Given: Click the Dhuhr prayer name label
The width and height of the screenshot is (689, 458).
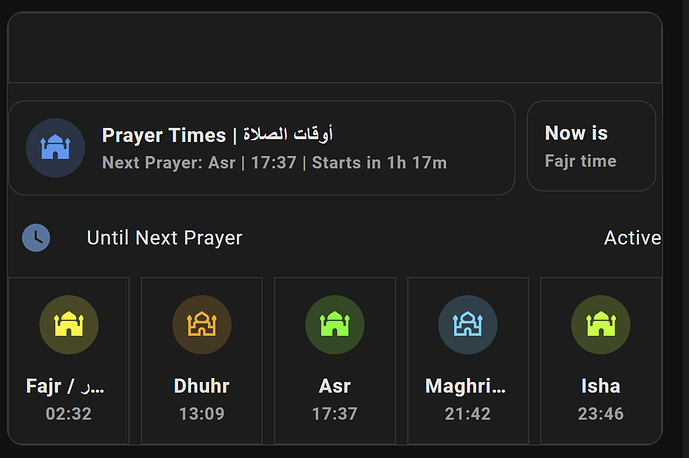Looking at the screenshot, I should pyautogui.click(x=201, y=386).
